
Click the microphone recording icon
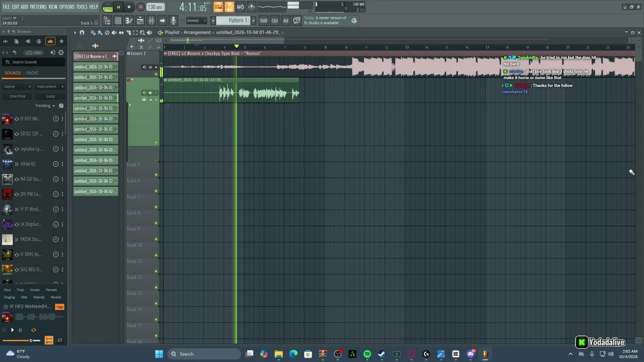173,21
